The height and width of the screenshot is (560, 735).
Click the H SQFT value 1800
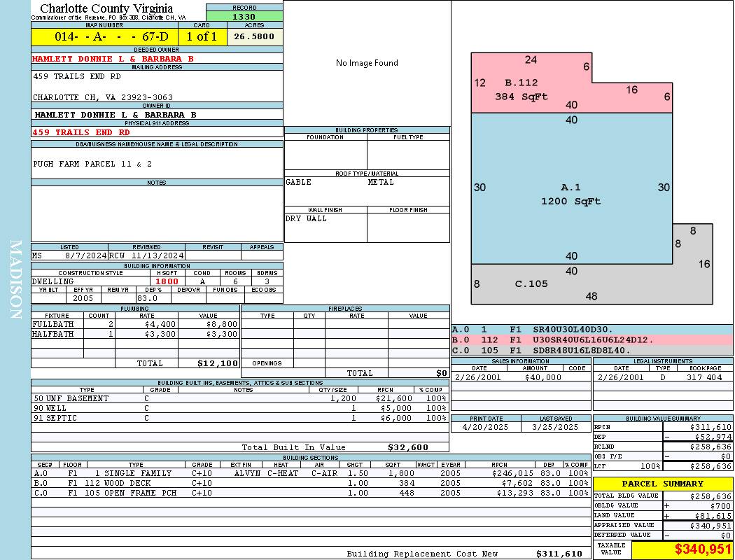click(167, 281)
